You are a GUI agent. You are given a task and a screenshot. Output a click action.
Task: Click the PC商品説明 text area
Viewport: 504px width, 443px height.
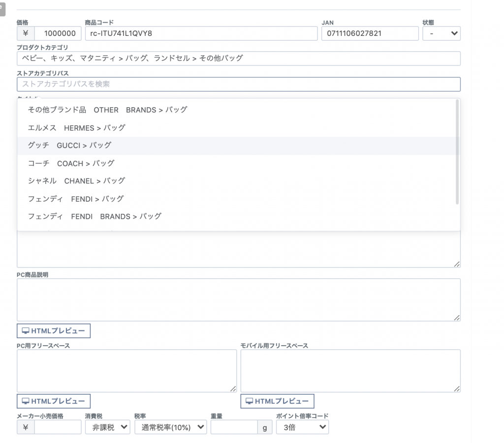coord(239,300)
